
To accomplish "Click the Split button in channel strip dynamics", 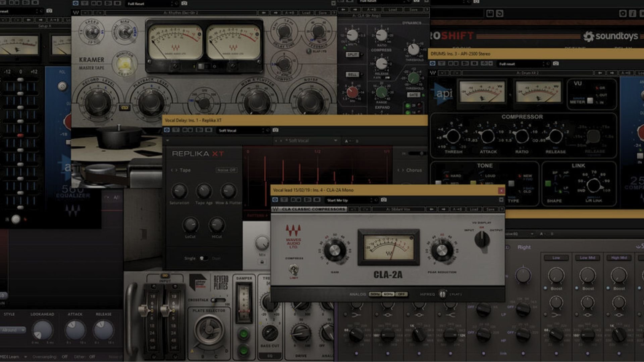I will pyautogui.click(x=353, y=55).
